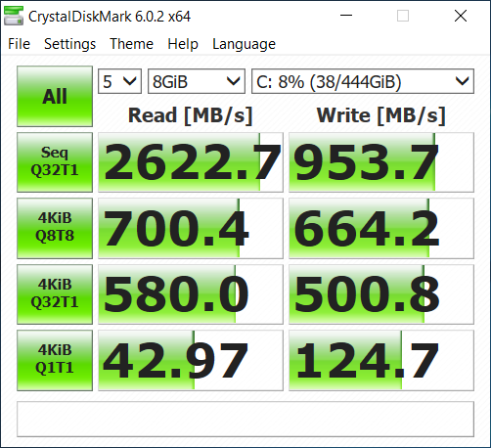The width and height of the screenshot is (491, 448).
Task: Expand the test count dropdown showing 5
Action: [x=119, y=81]
